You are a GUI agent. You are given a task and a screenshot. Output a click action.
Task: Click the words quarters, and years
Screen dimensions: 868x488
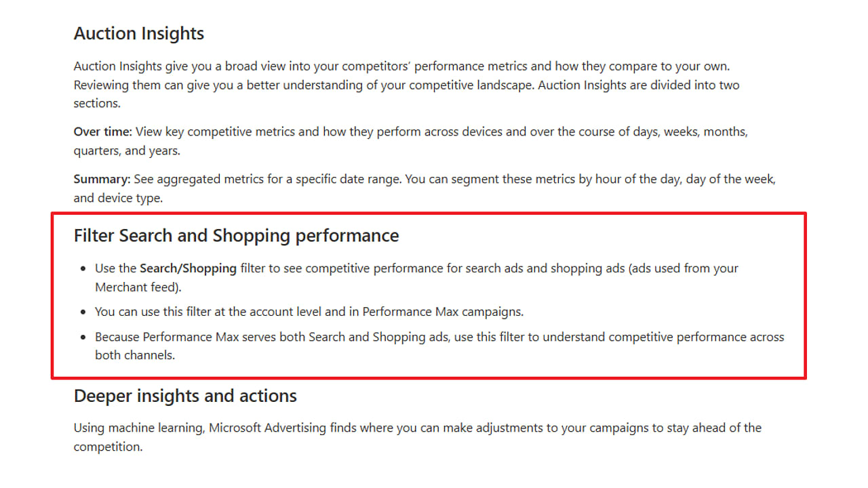coord(127,150)
